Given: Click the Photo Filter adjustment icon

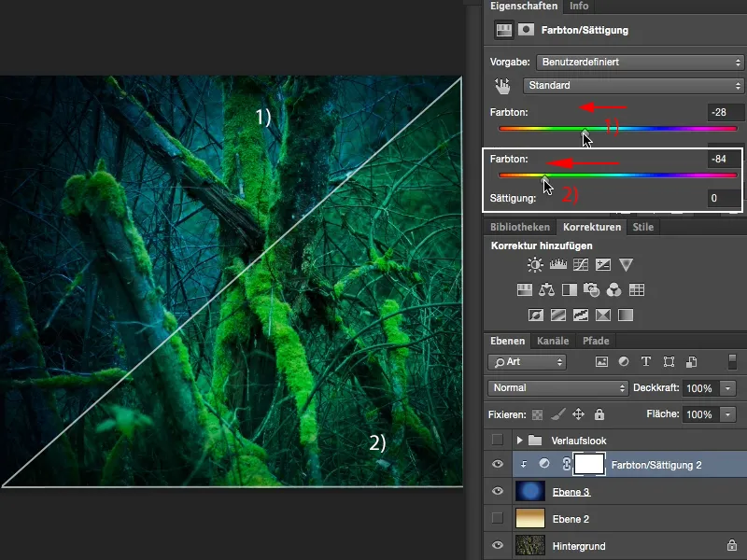Looking at the screenshot, I should (x=592, y=289).
